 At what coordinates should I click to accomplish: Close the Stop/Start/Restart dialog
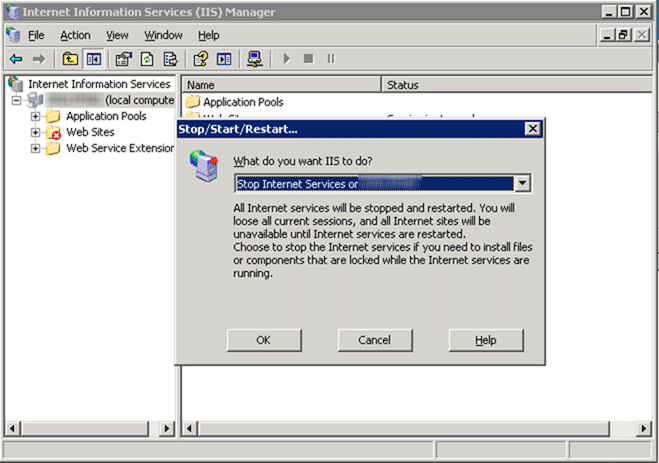[x=532, y=129]
